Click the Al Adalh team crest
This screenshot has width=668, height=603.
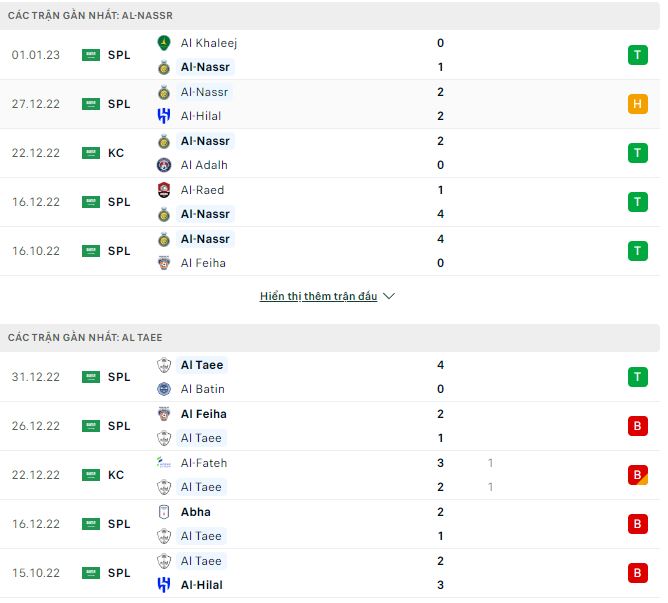click(164, 165)
